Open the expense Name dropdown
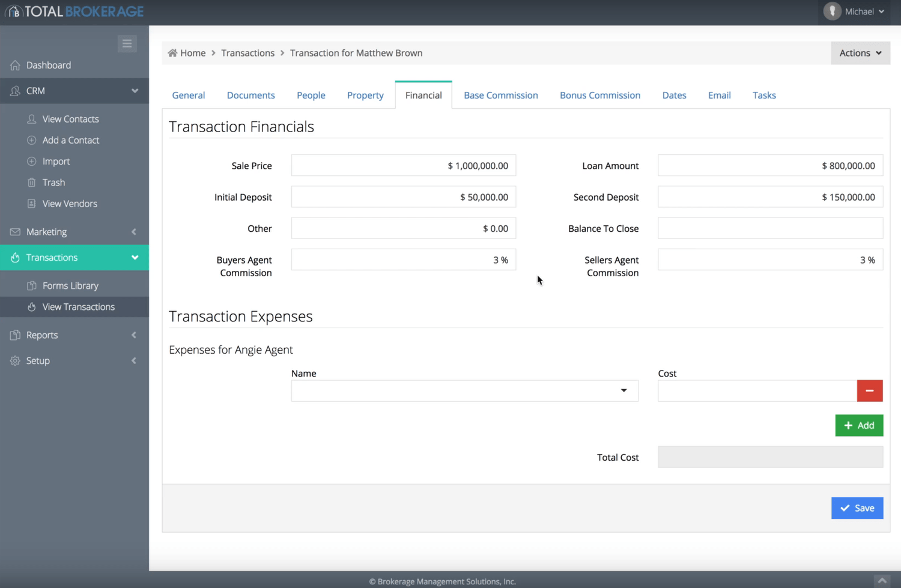Screen dimensions: 901x588 click(x=464, y=391)
